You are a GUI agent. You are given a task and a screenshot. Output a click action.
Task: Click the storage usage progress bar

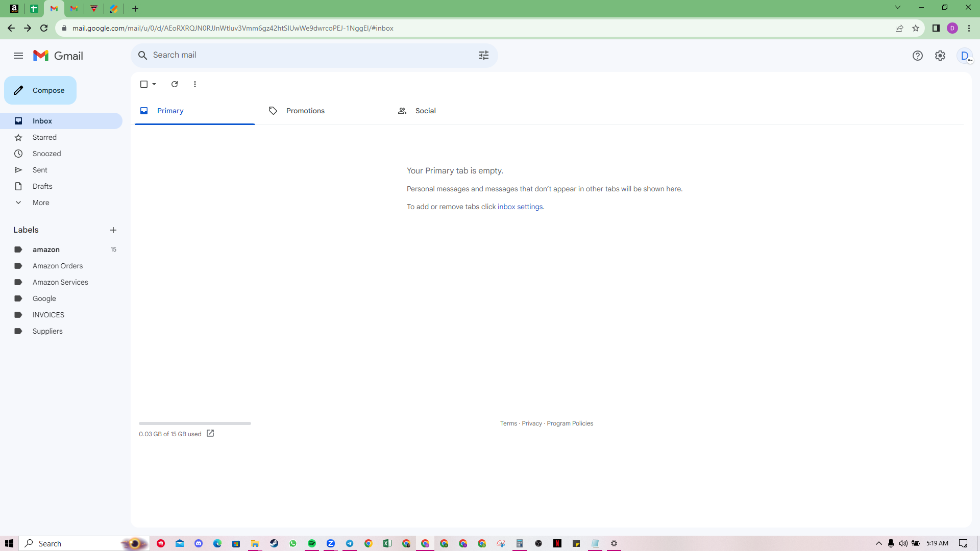tap(195, 423)
